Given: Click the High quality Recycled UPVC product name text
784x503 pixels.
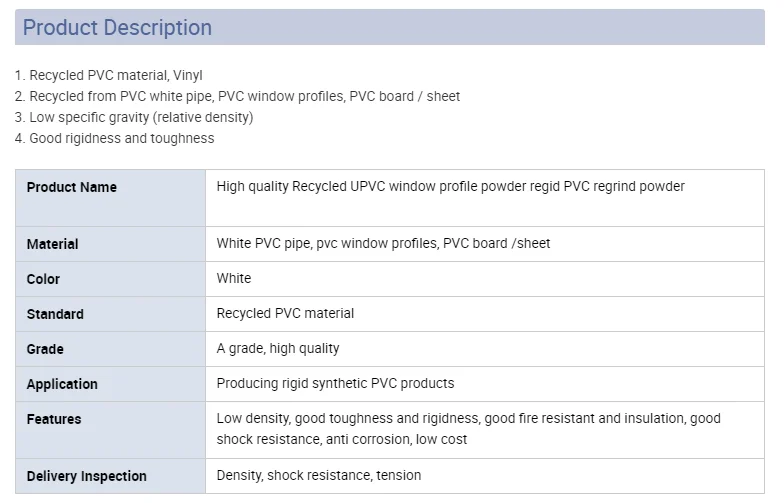Looking at the screenshot, I should [x=450, y=186].
